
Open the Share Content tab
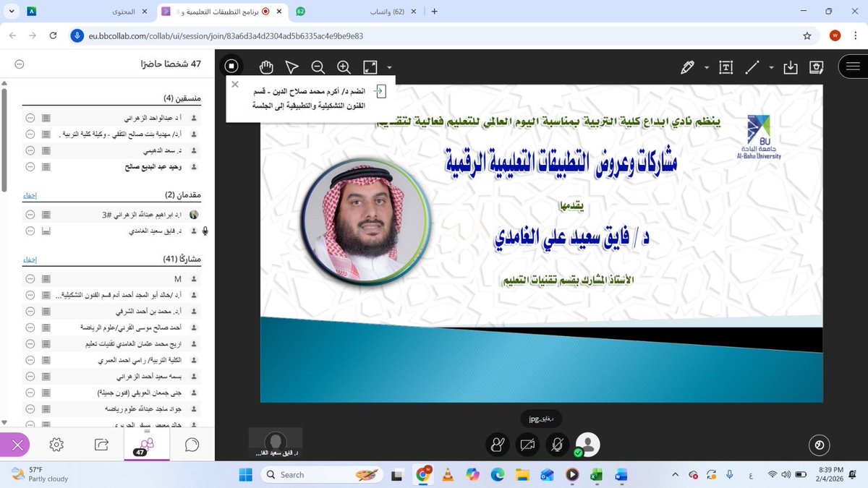tap(102, 444)
